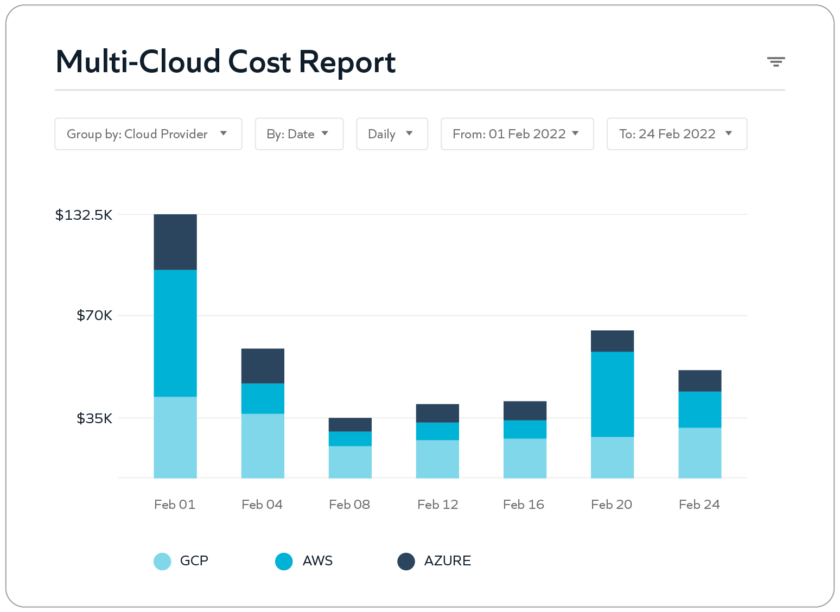Select the AWS segment of the Feb 01 bar
Screen dimensions: 840x612
coord(175,333)
